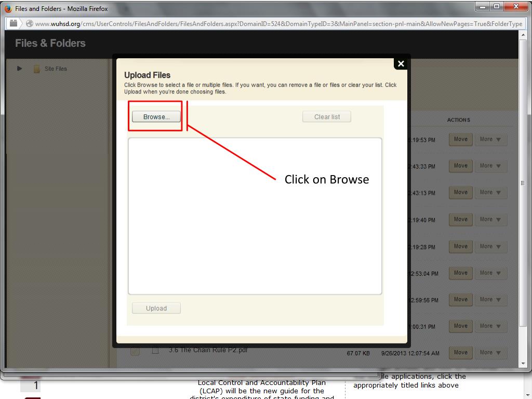The height and width of the screenshot is (399, 532).
Task: Click the globe icon in address bar
Action: click(x=30, y=23)
